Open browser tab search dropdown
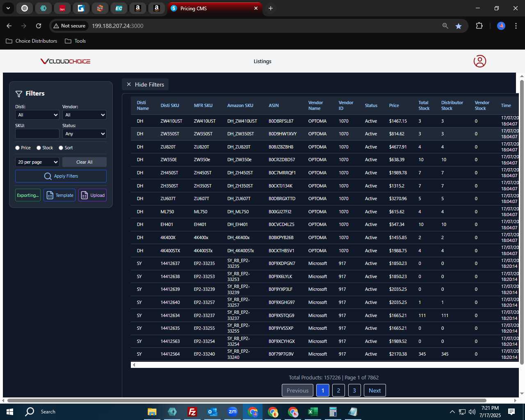525x420 pixels. (8, 8)
